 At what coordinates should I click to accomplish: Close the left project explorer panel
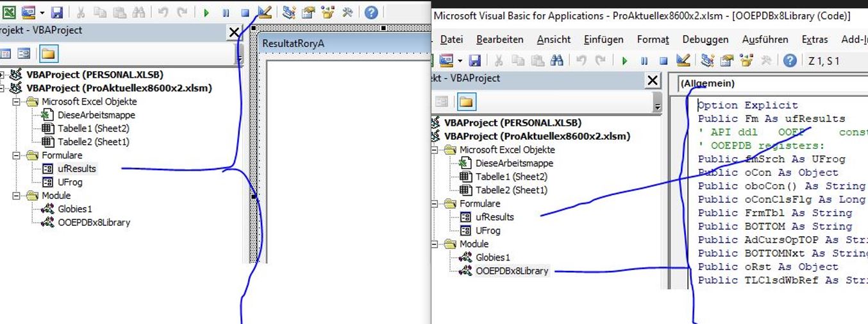coord(233,32)
